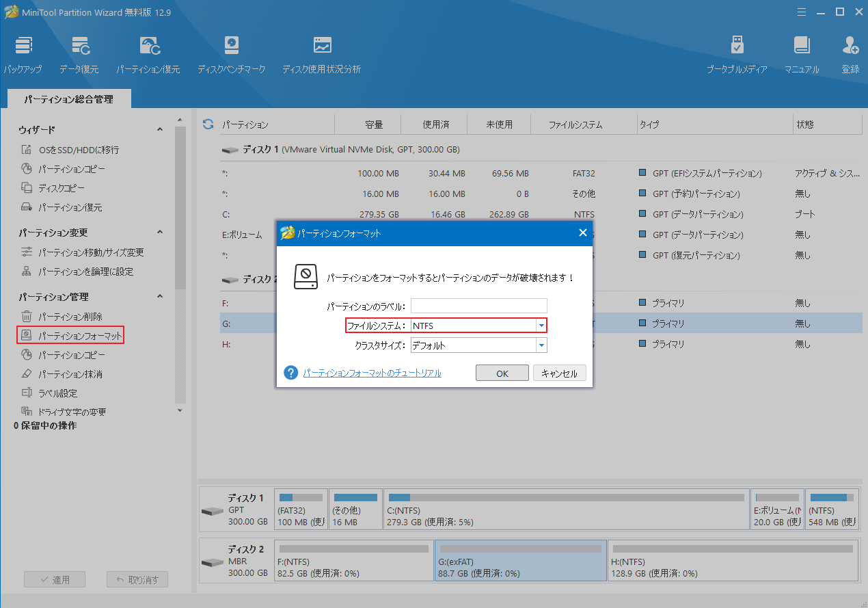Switch to the パーティション総合管理 tab
The image size is (868, 608).
[69, 98]
